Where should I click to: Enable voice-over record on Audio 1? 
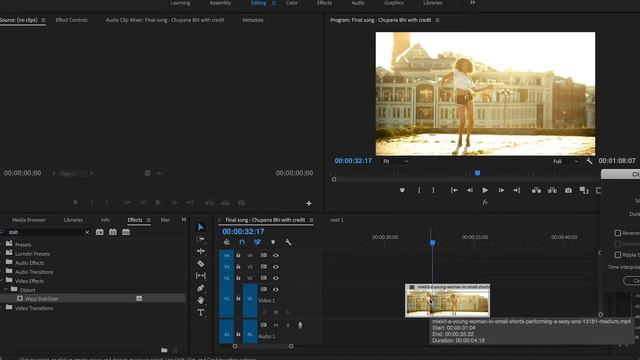coord(300,325)
